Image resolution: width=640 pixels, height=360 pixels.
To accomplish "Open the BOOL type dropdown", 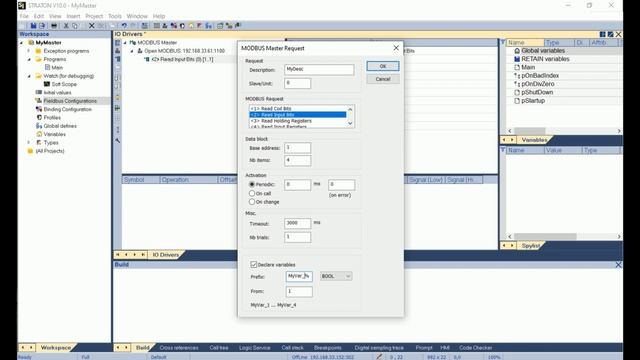I will (336, 276).
